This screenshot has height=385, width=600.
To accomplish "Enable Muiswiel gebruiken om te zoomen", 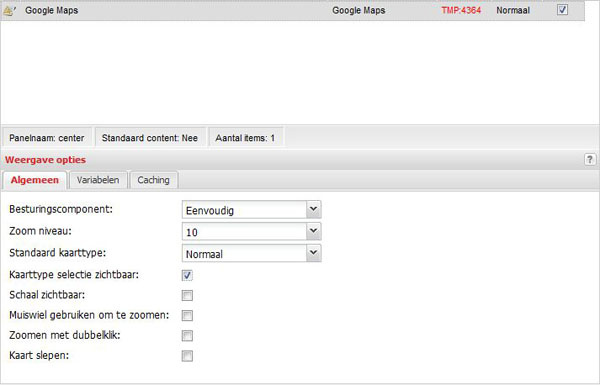I will (x=187, y=316).
